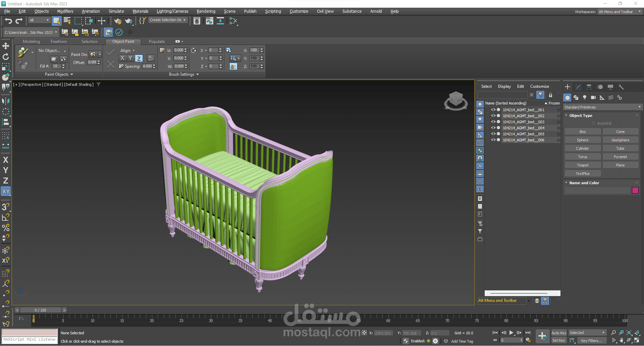Open the Modify panel tab icon
This screenshot has width=644, height=346.
(578, 87)
